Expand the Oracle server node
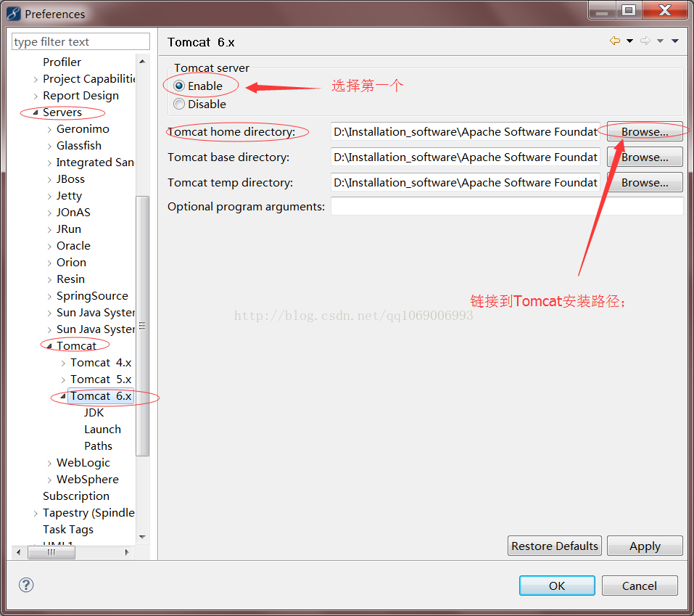Screen dimensions: 694x616 click(49, 246)
